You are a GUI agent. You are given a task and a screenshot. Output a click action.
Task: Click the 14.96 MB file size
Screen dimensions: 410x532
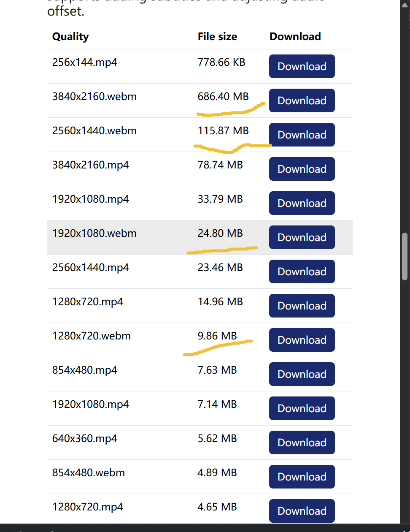[220, 302]
